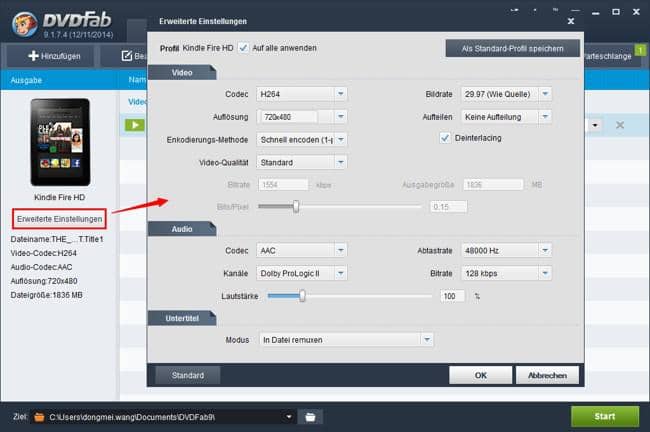650x432 pixels.
Task: Click the video Bitrate 1554 field
Action: tap(283, 184)
